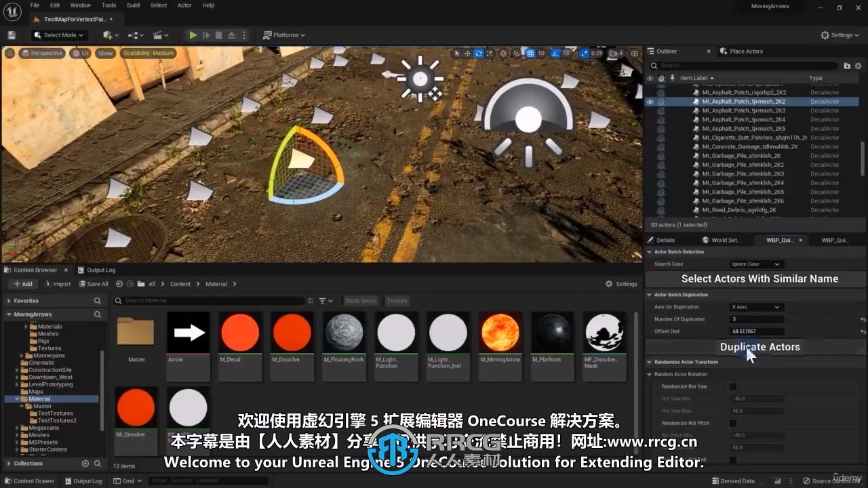
Task: Open the Select Mode dropdown
Action: 58,35
